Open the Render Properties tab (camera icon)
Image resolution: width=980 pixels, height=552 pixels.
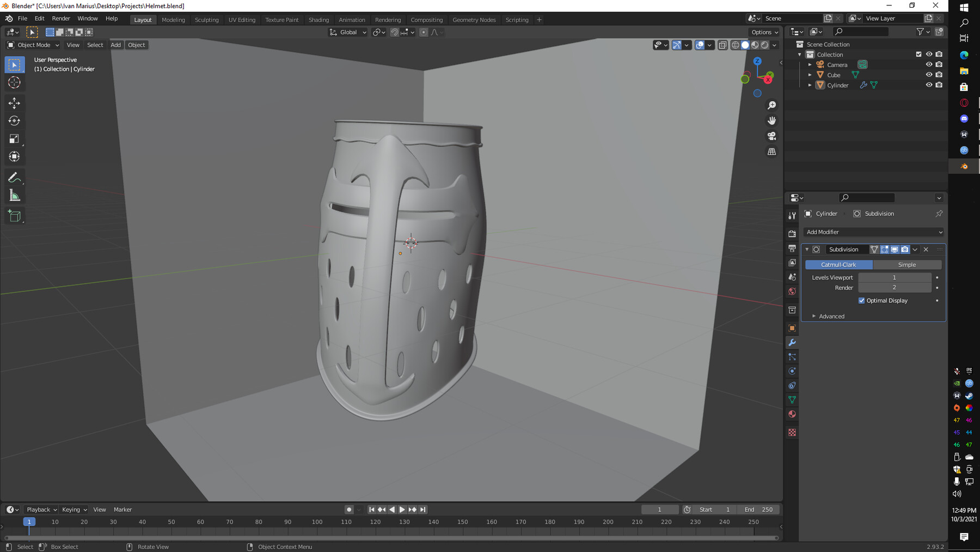pos(792,233)
